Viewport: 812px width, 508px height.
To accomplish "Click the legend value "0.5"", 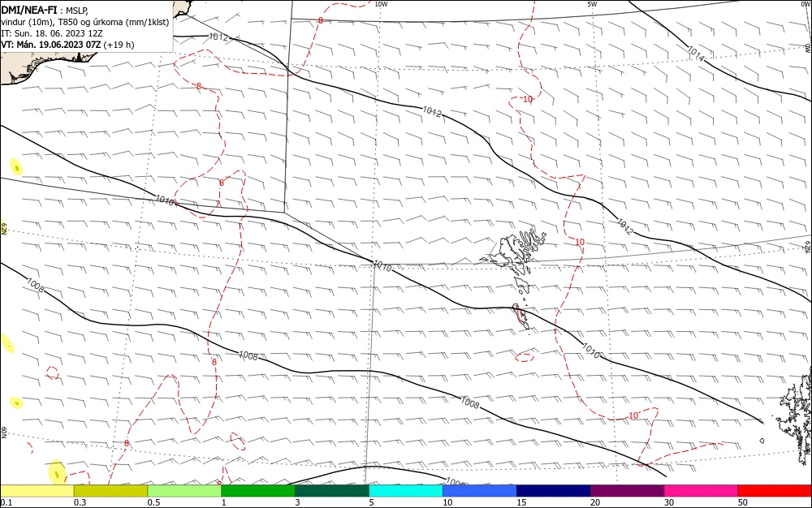I will click(153, 502).
